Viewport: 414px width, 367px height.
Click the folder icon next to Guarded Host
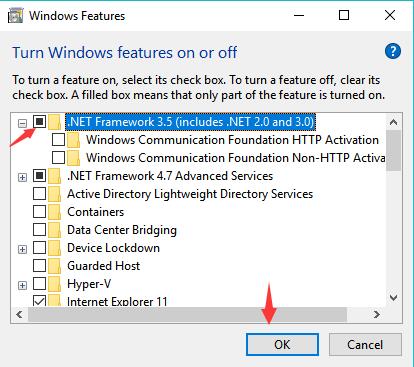click(x=54, y=266)
